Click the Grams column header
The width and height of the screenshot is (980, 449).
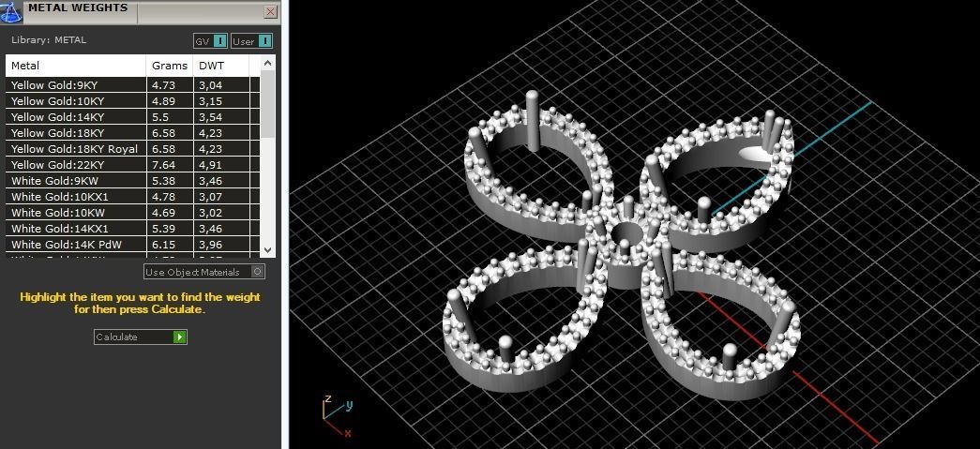[x=170, y=66]
